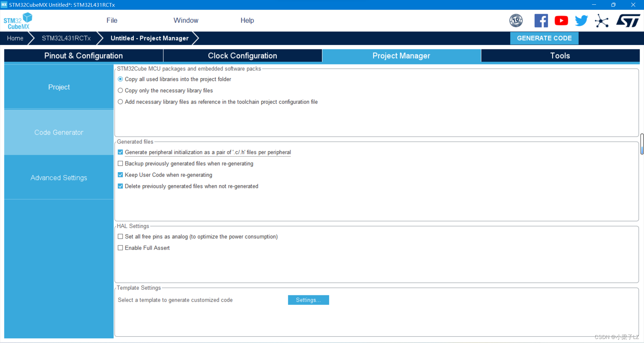This screenshot has width=644, height=343.
Task: Switch to the Tools tab
Action: (560, 56)
